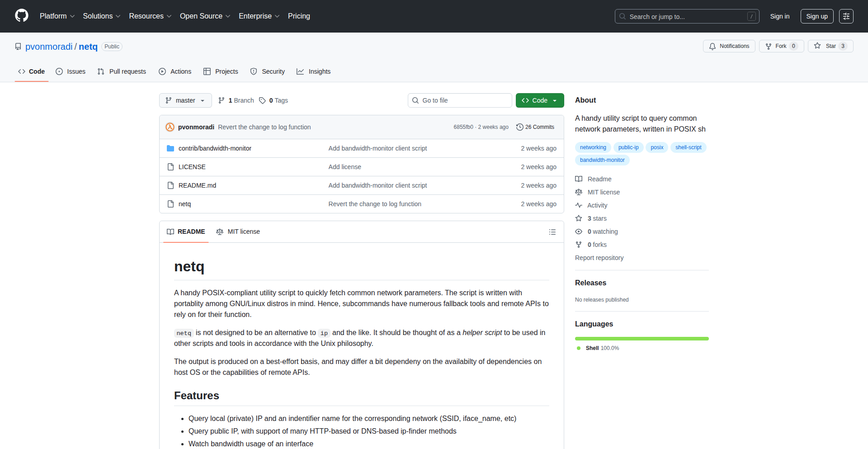Open the README outline list icon
The height and width of the screenshot is (449, 868).
(552, 232)
